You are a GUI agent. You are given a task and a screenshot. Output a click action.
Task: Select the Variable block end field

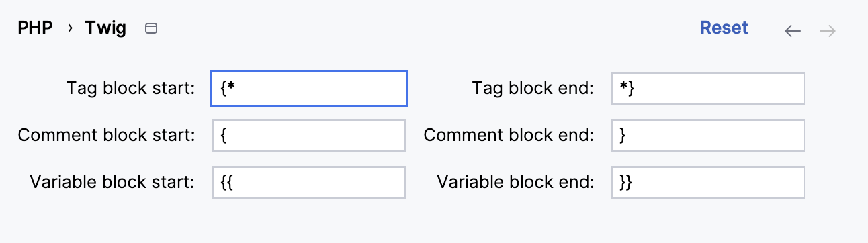708,183
